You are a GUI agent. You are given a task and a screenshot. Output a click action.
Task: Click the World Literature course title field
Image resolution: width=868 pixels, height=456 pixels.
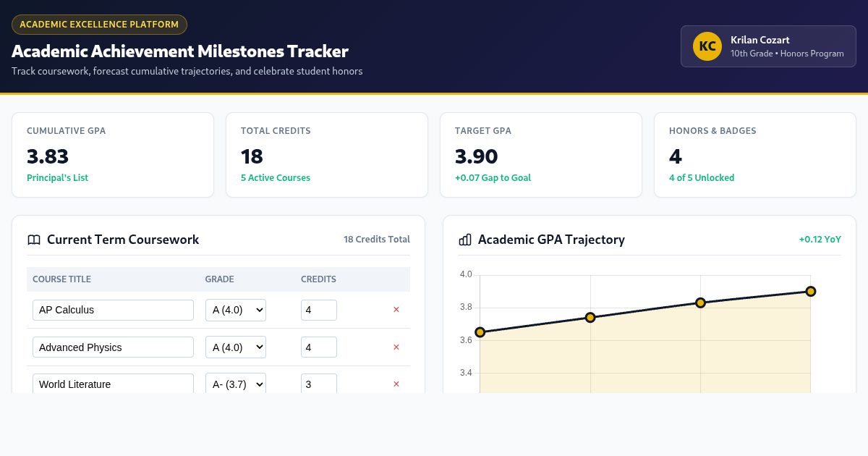coord(113,384)
